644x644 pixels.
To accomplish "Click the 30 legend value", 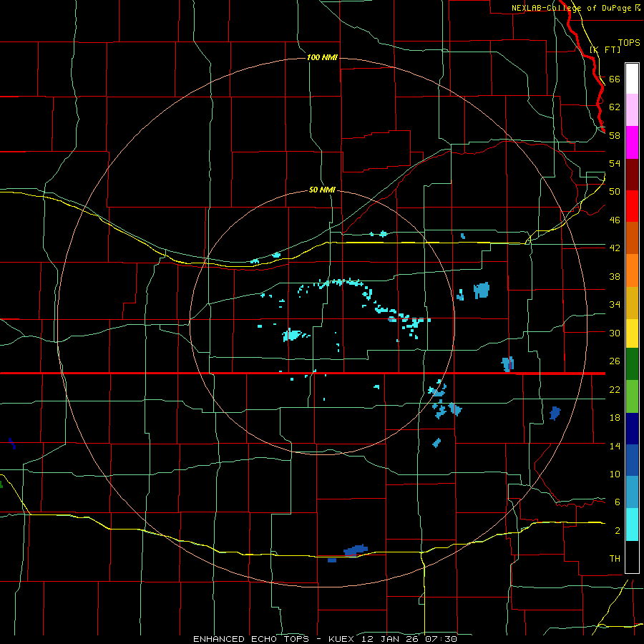I will [615, 333].
